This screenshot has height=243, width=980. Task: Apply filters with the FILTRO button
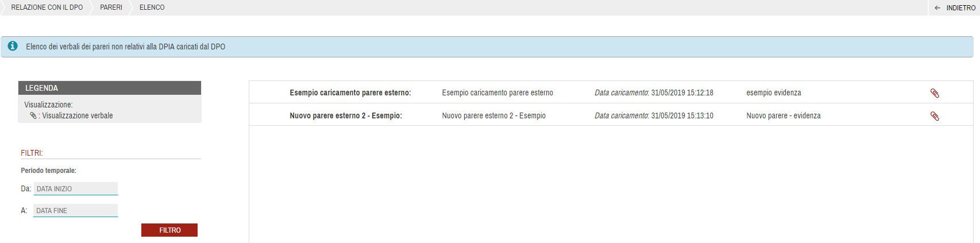pos(169,230)
